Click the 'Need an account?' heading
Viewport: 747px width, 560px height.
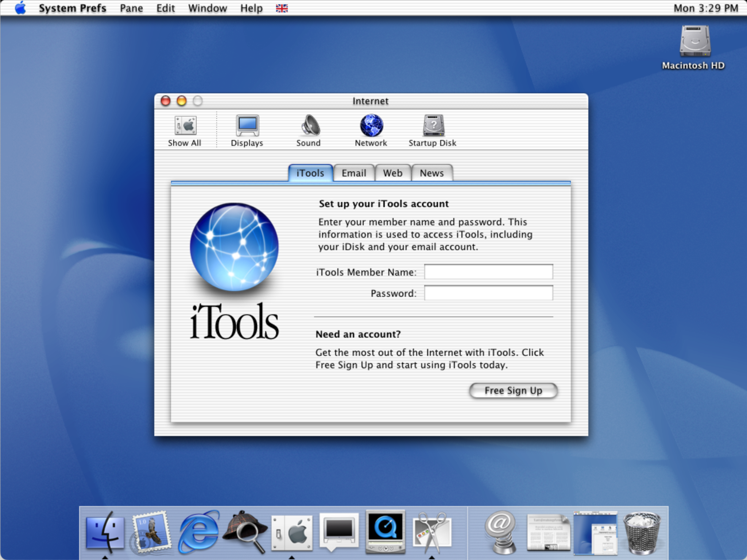tap(358, 334)
